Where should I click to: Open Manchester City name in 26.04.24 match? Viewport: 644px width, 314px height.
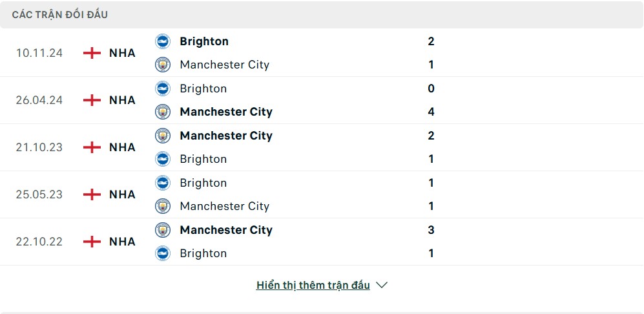click(226, 112)
